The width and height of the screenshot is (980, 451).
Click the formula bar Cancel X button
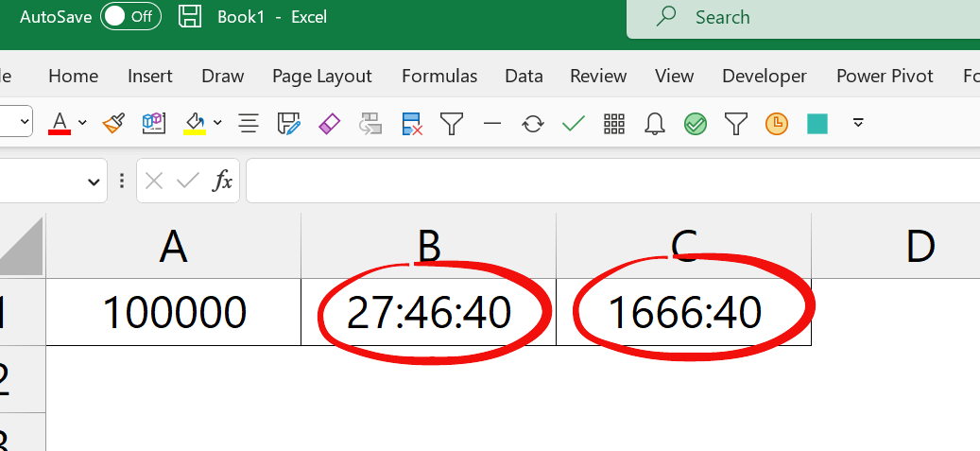(153, 182)
